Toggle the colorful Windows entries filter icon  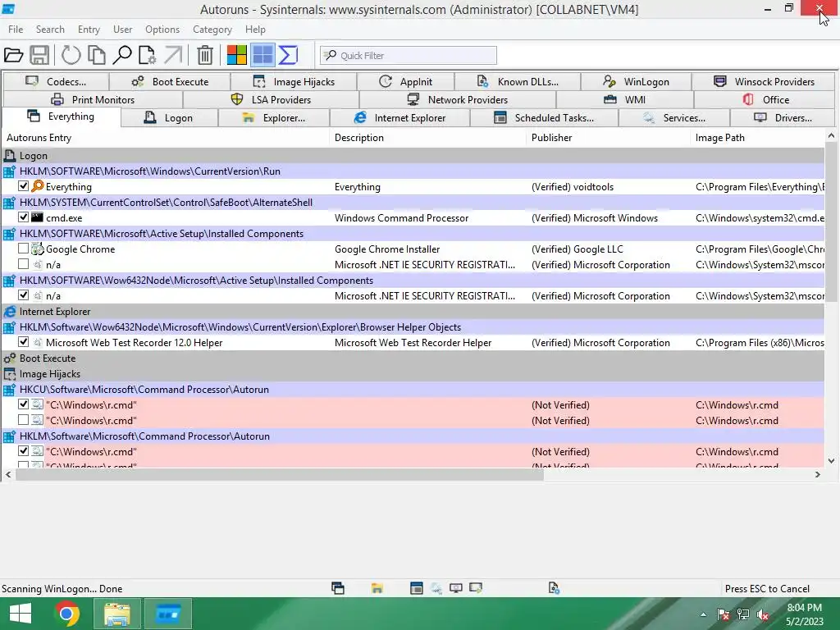(237, 55)
